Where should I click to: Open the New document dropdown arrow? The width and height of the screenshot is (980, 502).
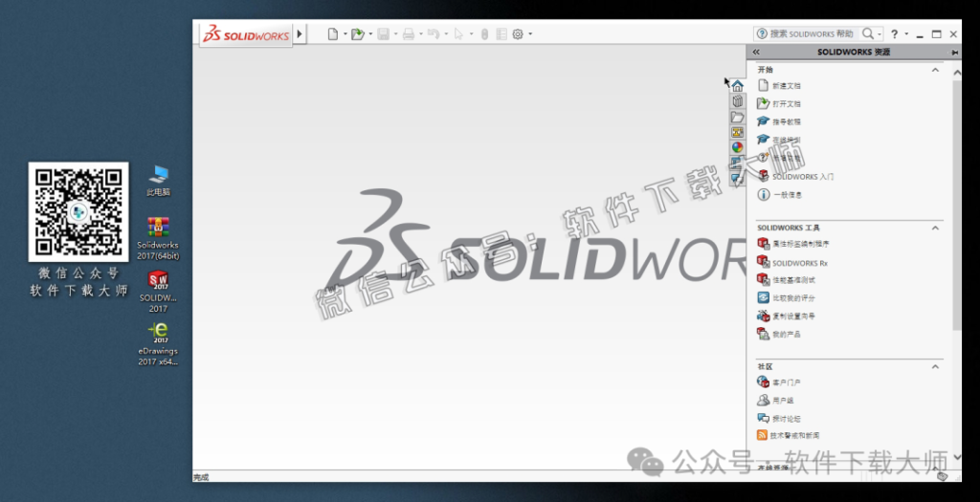point(345,33)
